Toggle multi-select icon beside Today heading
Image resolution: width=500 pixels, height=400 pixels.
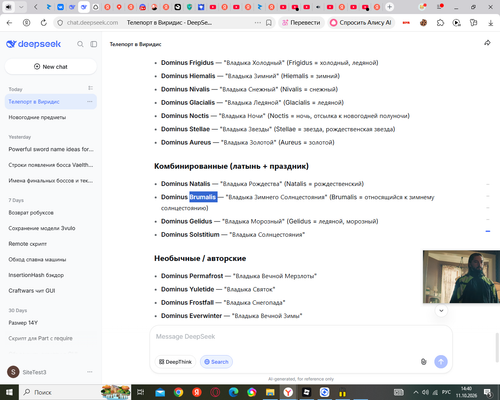click(90, 88)
